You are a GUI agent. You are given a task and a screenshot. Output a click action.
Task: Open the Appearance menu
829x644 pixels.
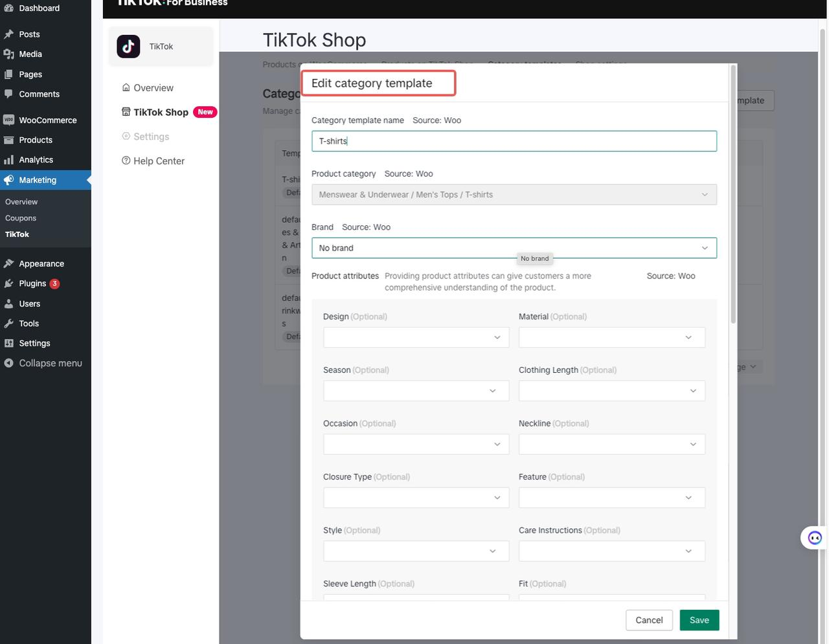pyautogui.click(x=41, y=264)
